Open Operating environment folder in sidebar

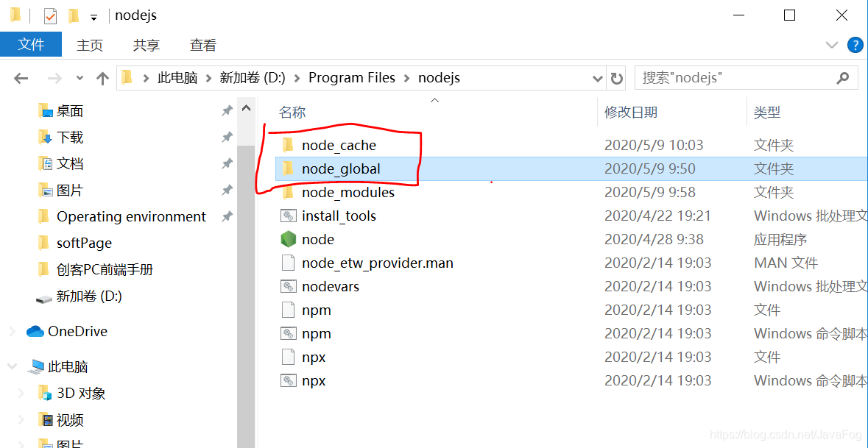[131, 217]
